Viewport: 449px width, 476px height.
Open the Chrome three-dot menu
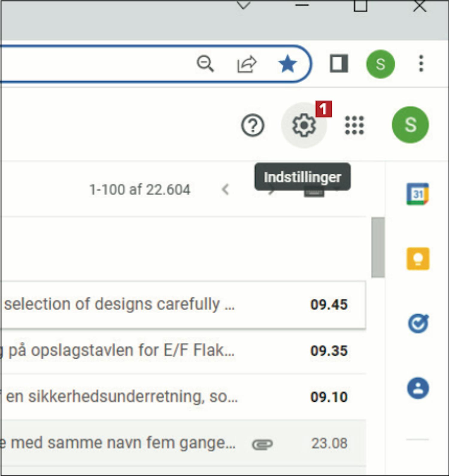(421, 64)
